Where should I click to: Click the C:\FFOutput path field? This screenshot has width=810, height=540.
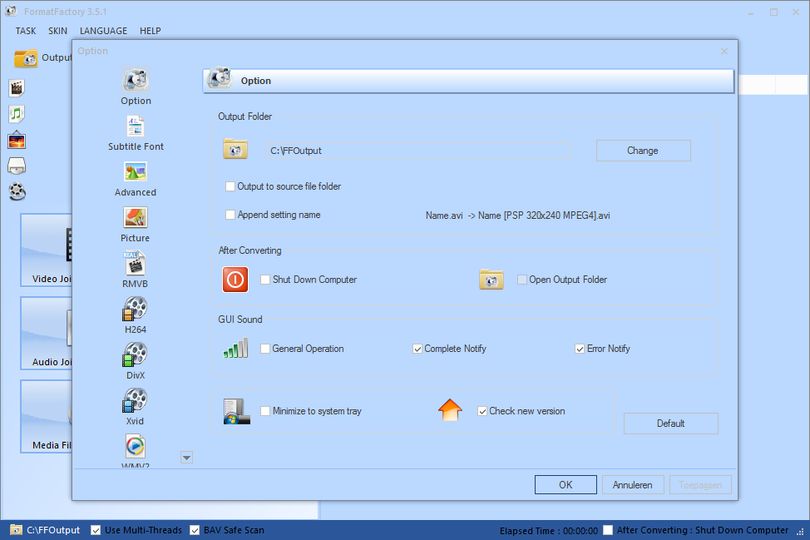click(x=418, y=150)
